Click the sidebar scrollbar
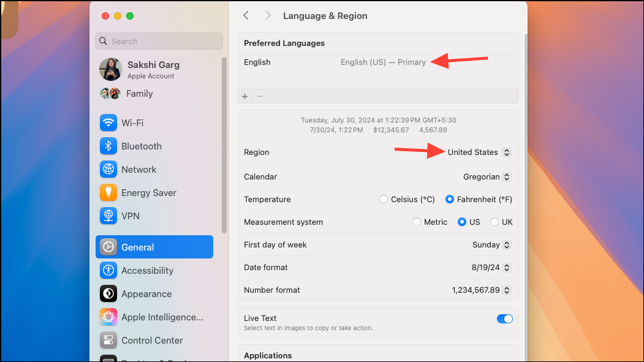The image size is (644, 362). (224, 145)
